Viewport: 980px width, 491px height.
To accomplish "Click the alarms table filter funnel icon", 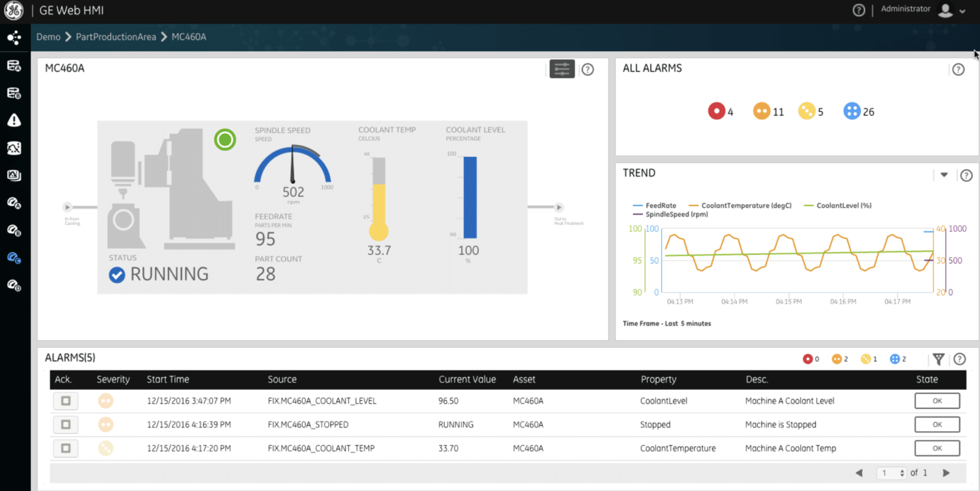I will (938, 359).
